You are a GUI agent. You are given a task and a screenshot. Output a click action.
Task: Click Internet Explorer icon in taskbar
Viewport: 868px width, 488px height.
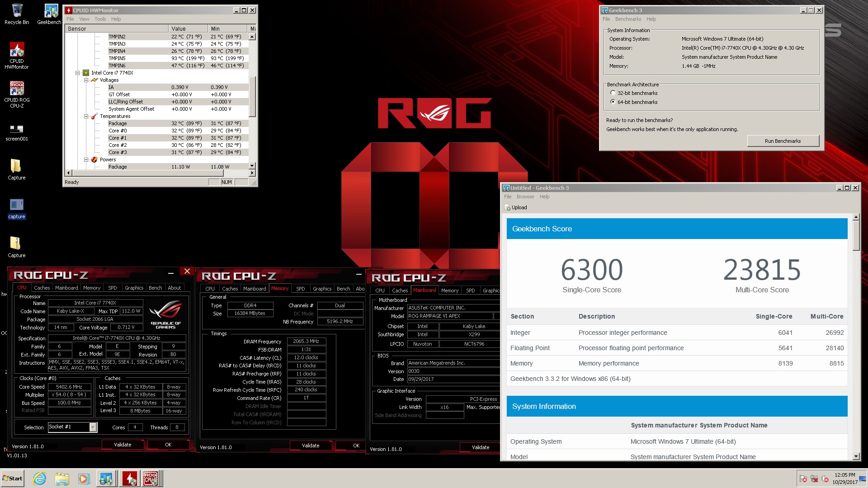coord(40,479)
